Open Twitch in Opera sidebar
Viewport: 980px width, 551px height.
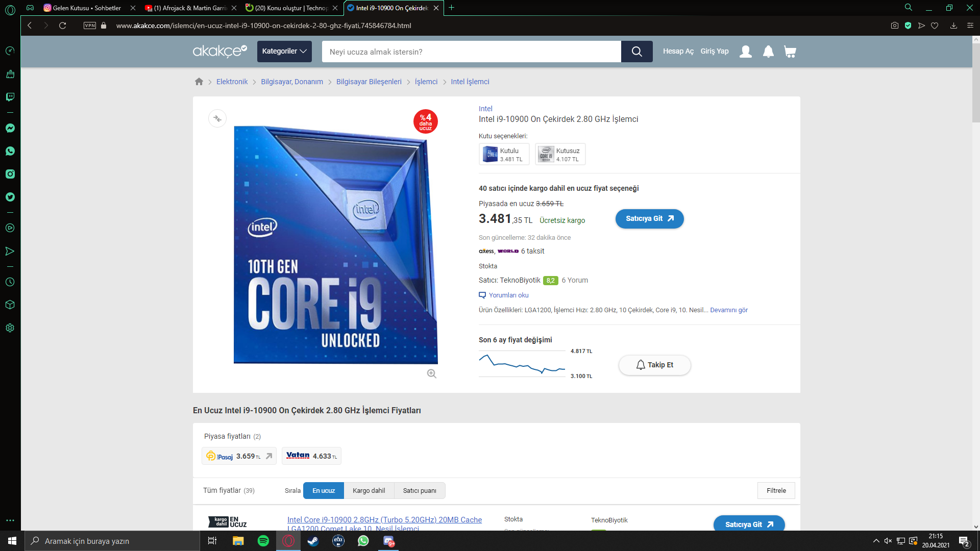click(10, 97)
